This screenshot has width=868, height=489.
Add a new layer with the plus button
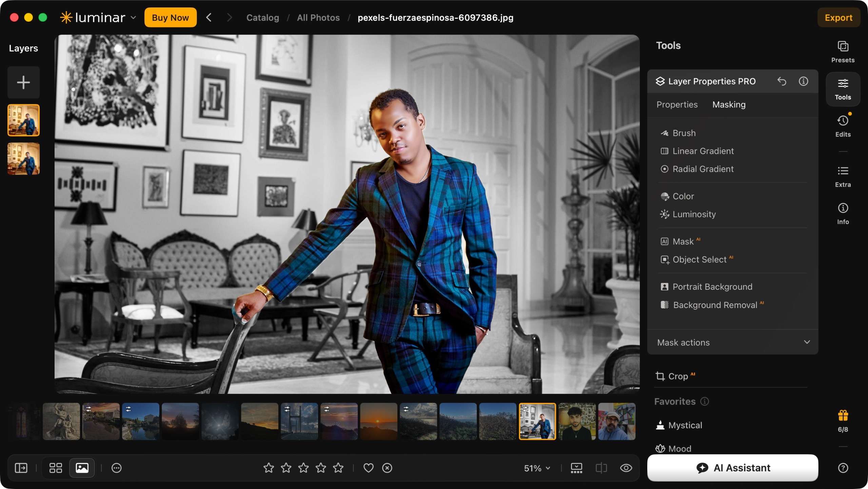point(23,82)
